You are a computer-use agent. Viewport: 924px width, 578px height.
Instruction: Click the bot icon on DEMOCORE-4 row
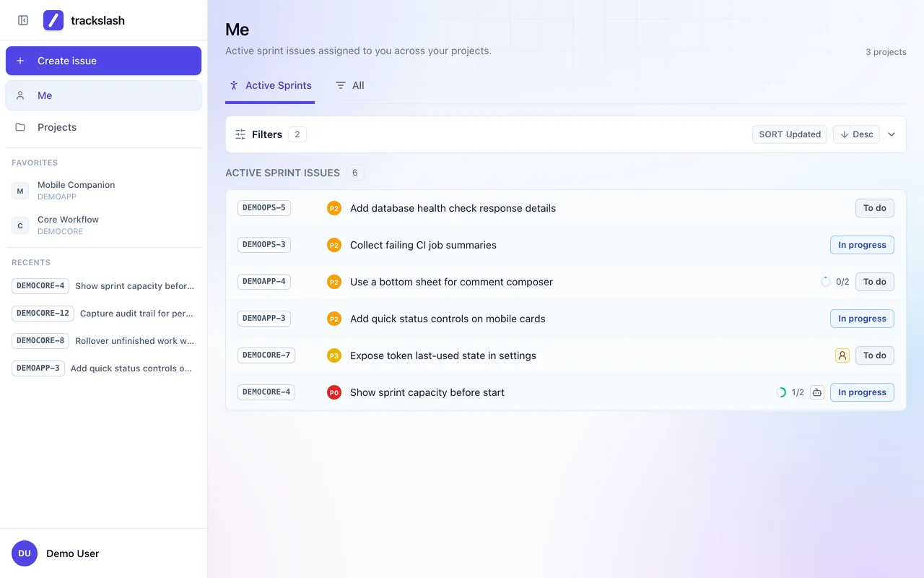pyautogui.click(x=817, y=392)
